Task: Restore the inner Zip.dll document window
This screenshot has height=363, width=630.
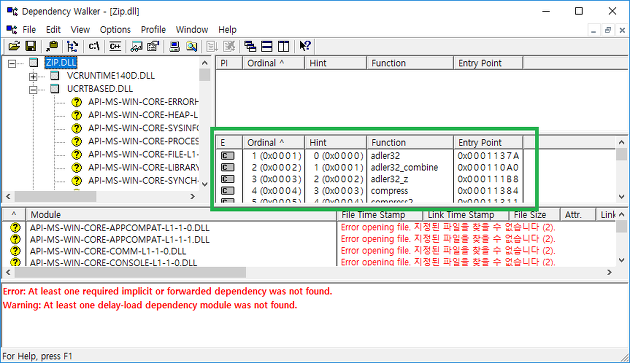Action: click(x=608, y=30)
